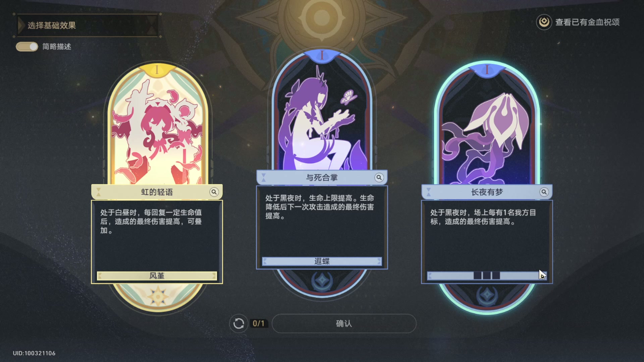This screenshot has height=362, width=644.
Task: Click the hourglass icon beside 与死合掌
Action: (263, 177)
